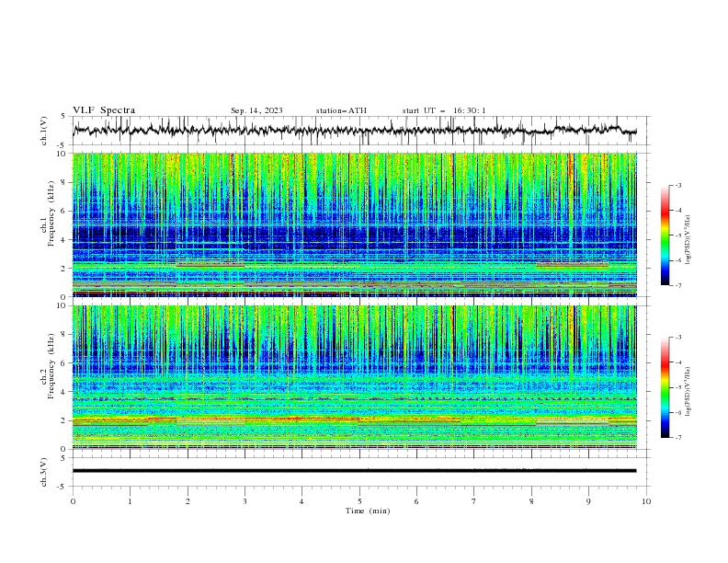728x563 pixels.
Task: Click the ch.2 'Frequency (kHz)' axis label
Action: pyautogui.click(x=51, y=365)
